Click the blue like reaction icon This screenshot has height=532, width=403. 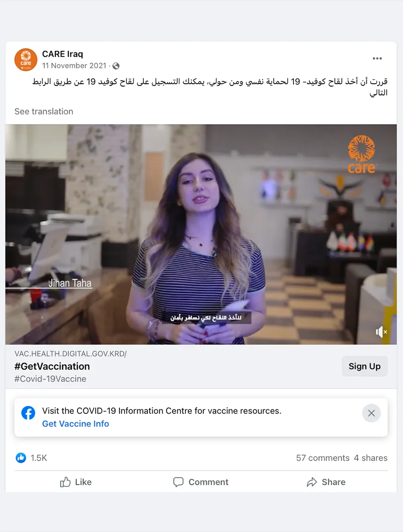21,458
